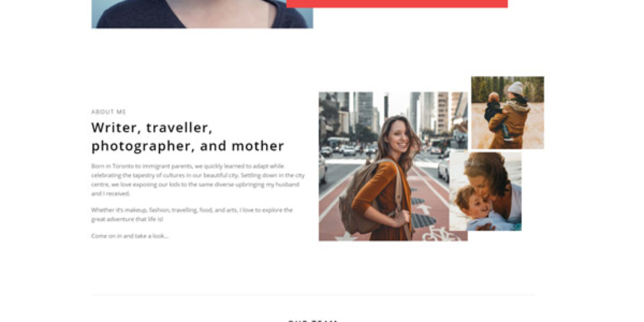Click the woman with backpack city photo
This screenshot has width=644, height=322.
tap(393, 167)
